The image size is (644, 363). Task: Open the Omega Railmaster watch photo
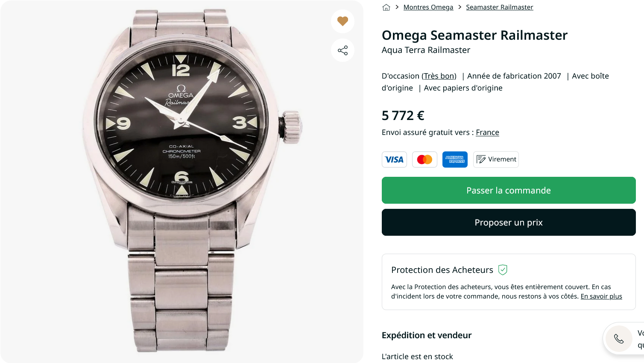tap(181, 181)
